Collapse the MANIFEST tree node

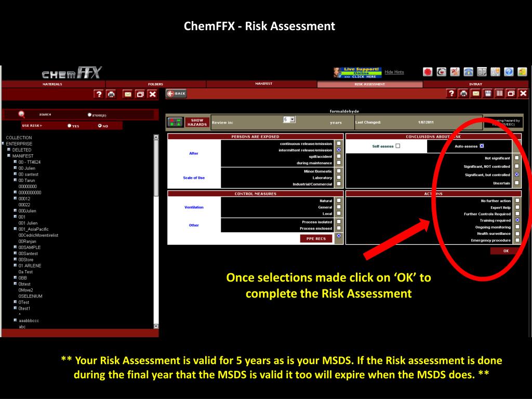coord(9,155)
